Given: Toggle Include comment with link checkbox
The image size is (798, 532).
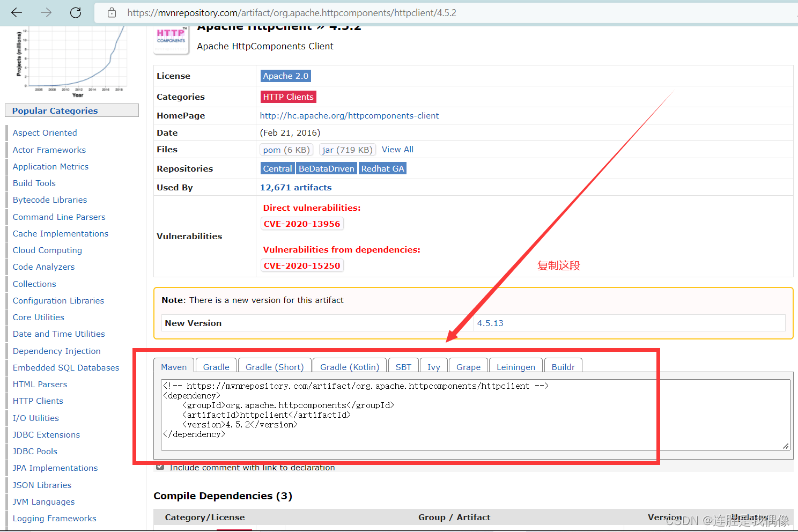Looking at the screenshot, I should pyautogui.click(x=160, y=467).
